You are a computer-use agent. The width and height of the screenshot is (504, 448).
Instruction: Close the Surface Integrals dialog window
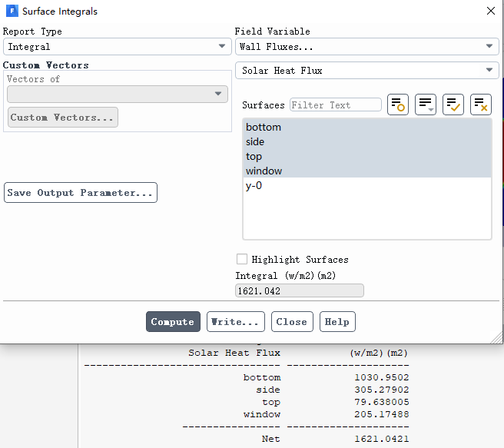pos(491,12)
